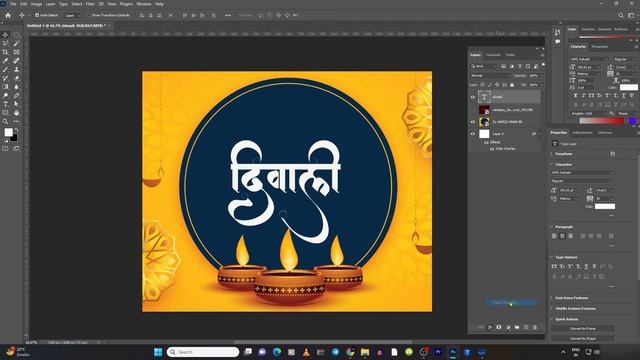Open Premiere Pro from the Windows taskbar
Image resolution: width=640 pixels, height=360 pixels.
pos(438,352)
